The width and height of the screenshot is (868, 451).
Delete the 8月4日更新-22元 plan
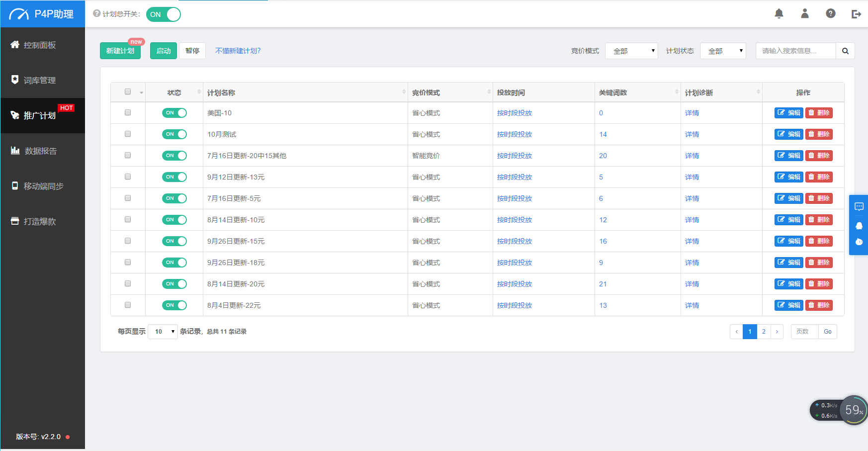click(819, 305)
